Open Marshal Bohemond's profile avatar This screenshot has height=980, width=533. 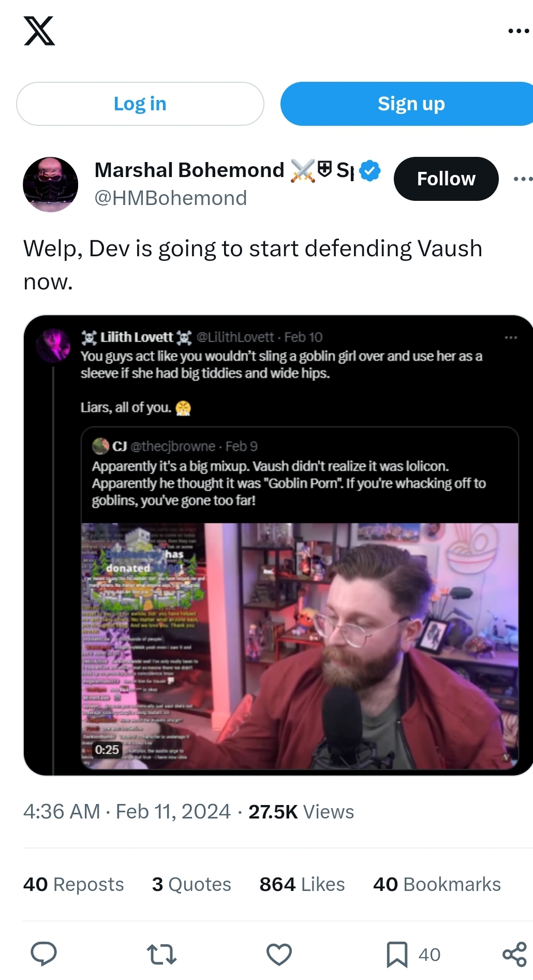pos(50,184)
